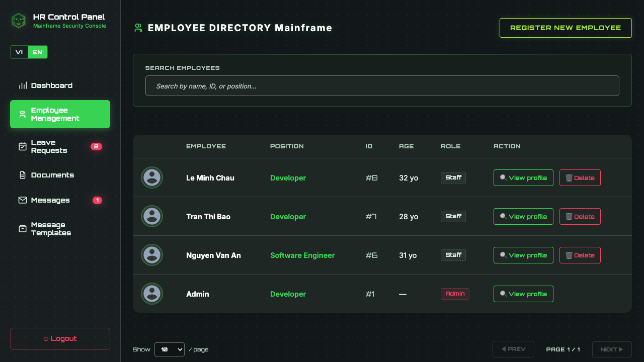Click the Leave Requests badge showing 2

pyautogui.click(x=96, y=146)
